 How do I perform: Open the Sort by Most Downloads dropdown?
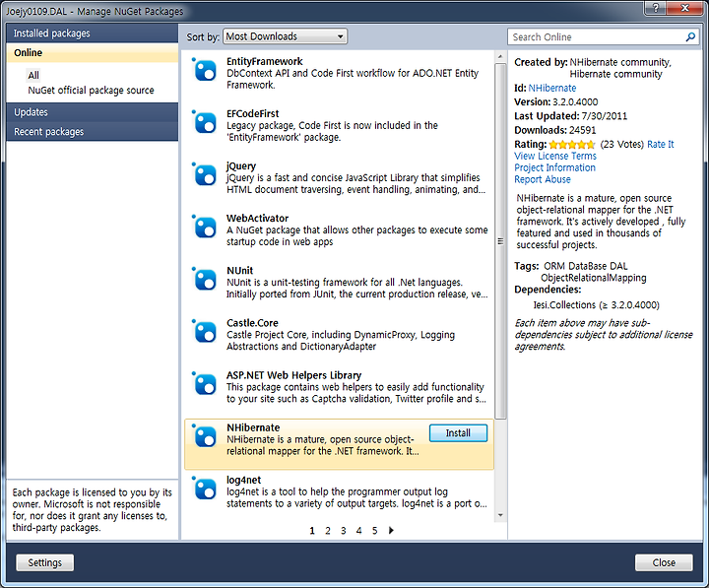(285, 36)
